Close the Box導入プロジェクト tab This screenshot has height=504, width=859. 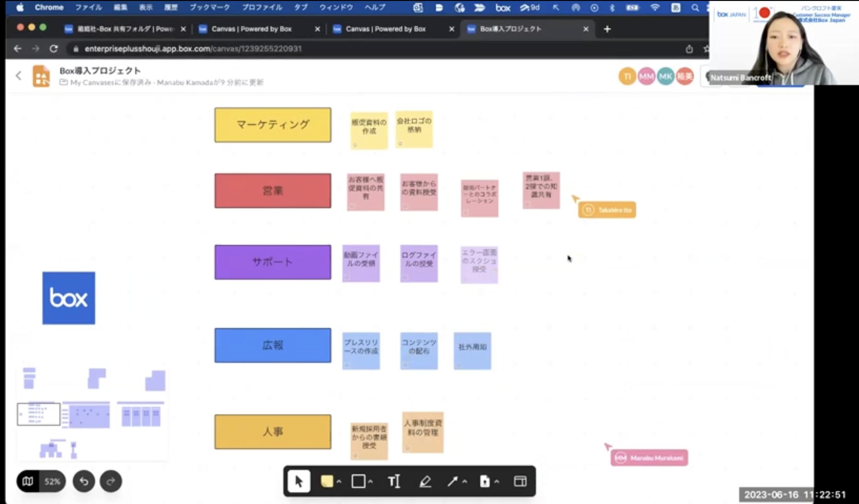point(586,29)
